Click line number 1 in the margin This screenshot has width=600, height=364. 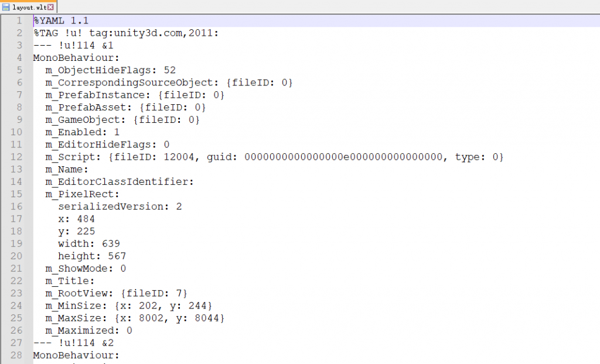[19, 20]
